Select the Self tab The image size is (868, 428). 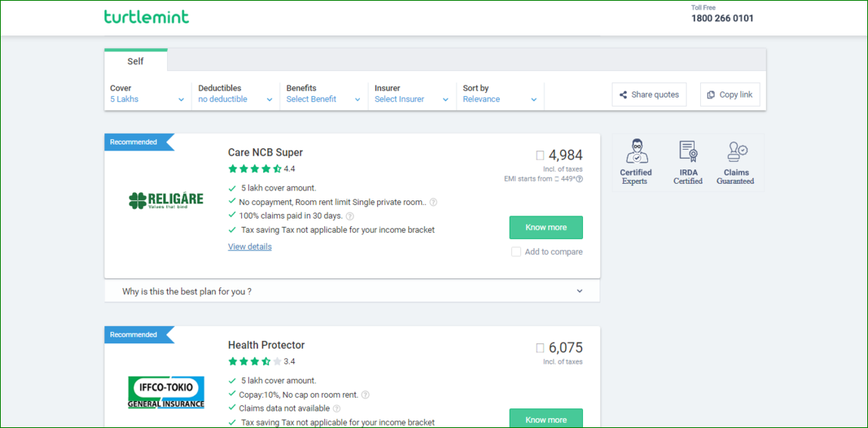[x=135, y=61]
